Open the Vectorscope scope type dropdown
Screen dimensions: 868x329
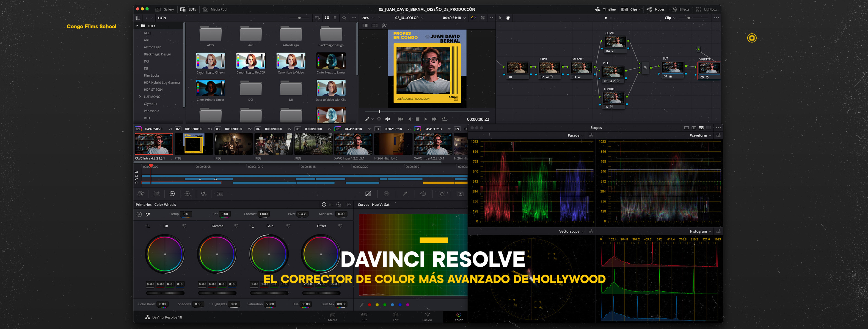click(x=571, y=232)
